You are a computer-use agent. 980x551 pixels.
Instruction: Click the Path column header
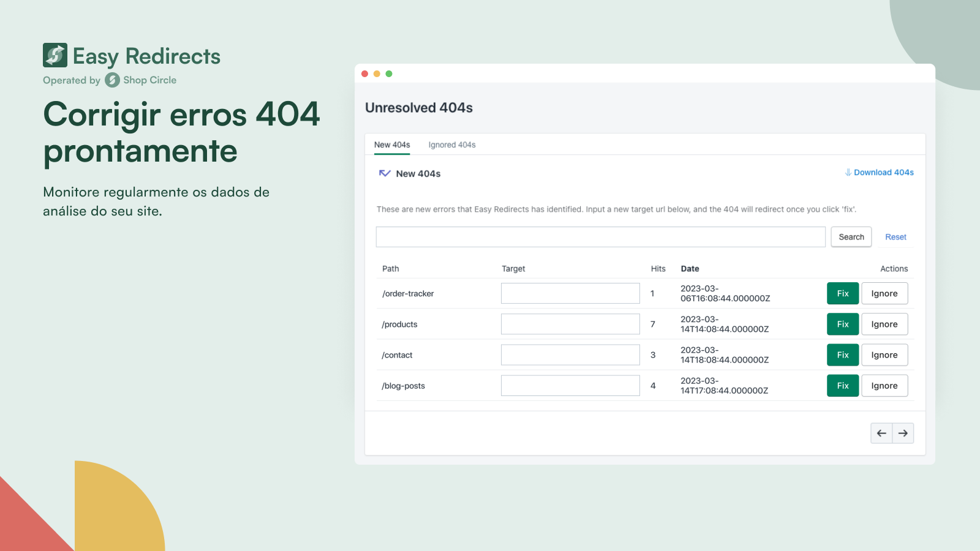click(390, 269)
